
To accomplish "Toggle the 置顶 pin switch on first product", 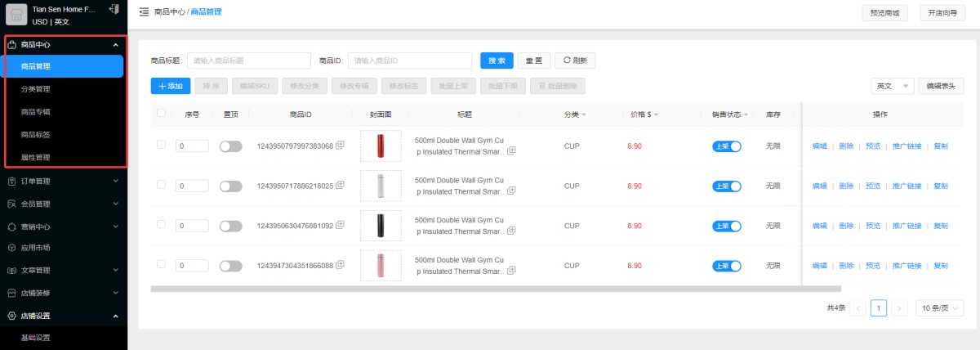I will click(231, 146).
